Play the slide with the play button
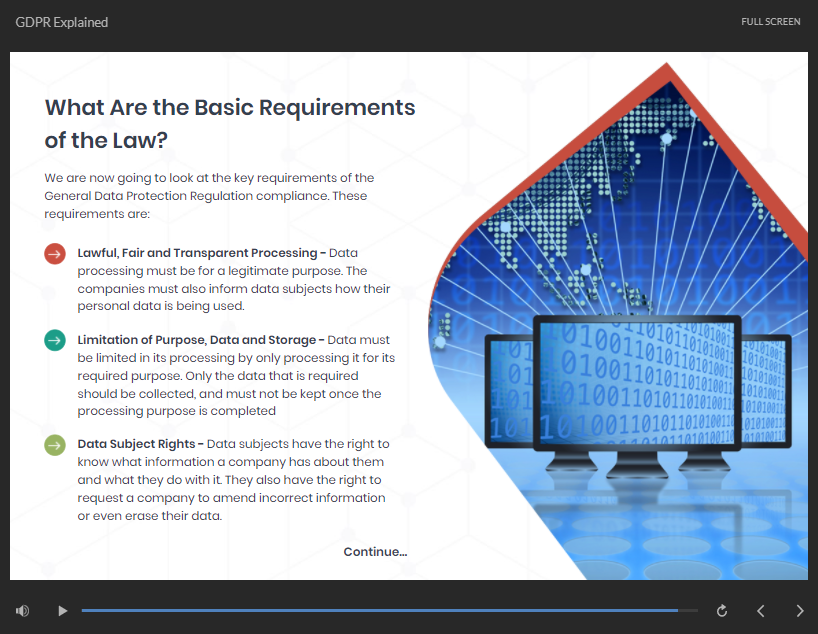818x634 pixels. click(63, 611)
